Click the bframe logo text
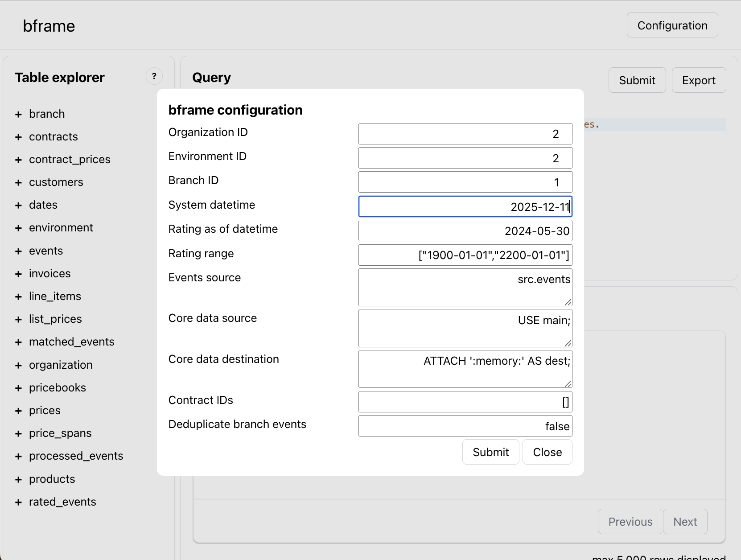Viewport: 741px width, 560px height. coord(49,26)
